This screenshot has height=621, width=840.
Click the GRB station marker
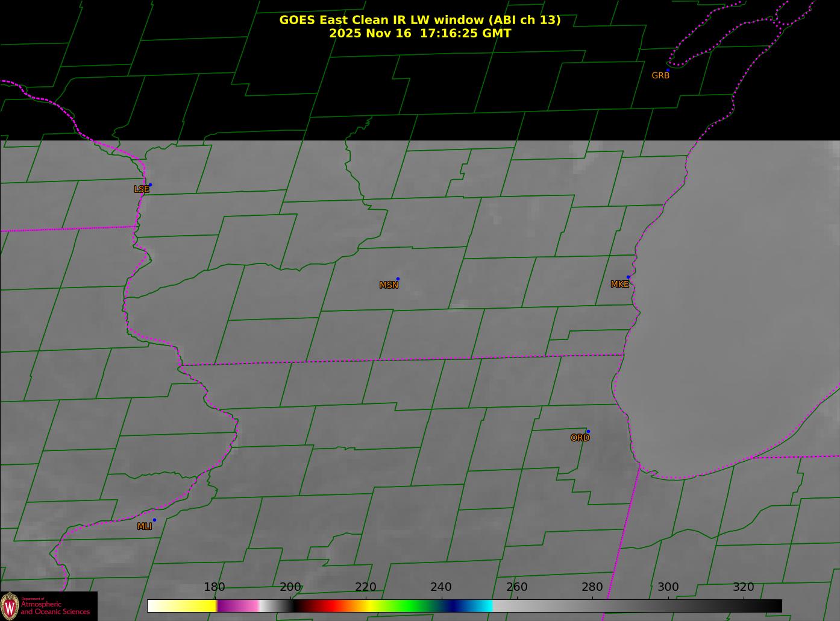pos(667,70)
